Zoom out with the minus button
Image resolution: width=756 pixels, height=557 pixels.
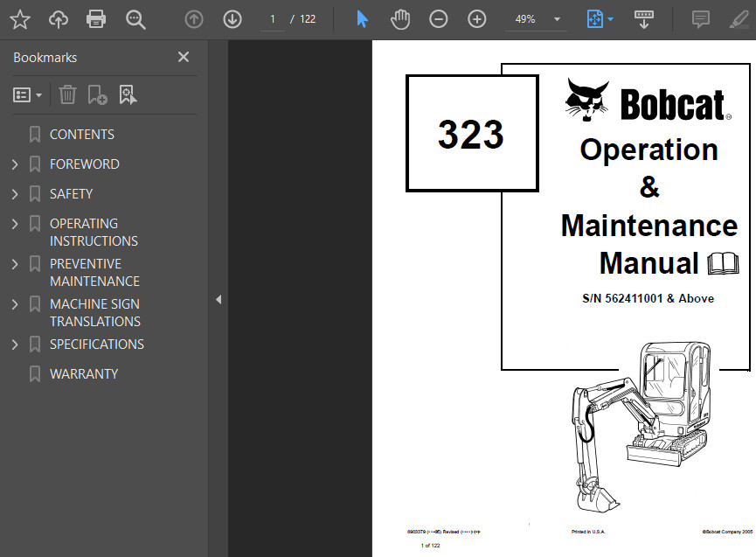coord(438,19)
